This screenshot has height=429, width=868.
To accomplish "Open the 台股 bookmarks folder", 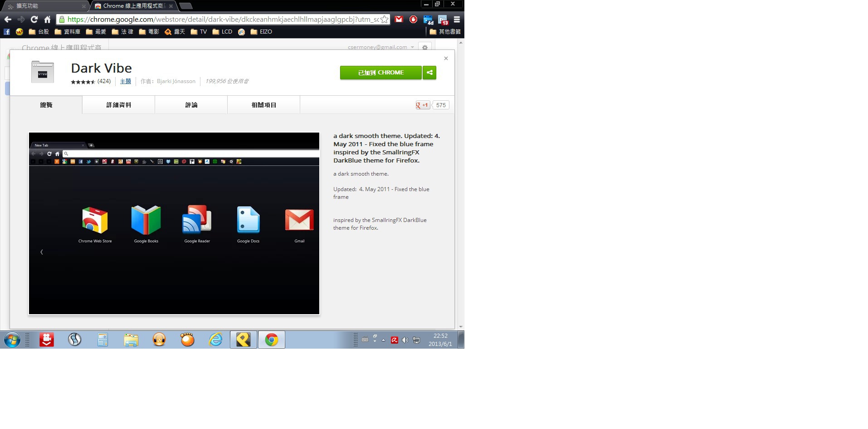I will pos(39,32).
